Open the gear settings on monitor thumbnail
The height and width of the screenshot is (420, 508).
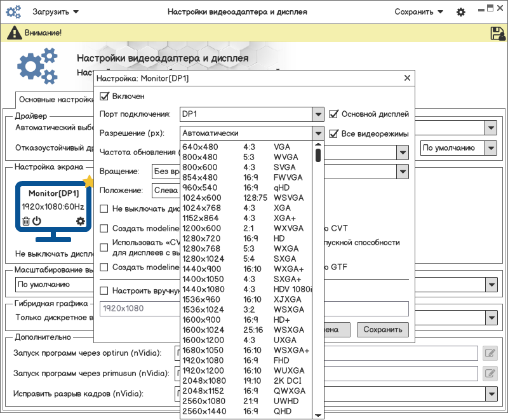pyautogui.click(x=80, y=221)
